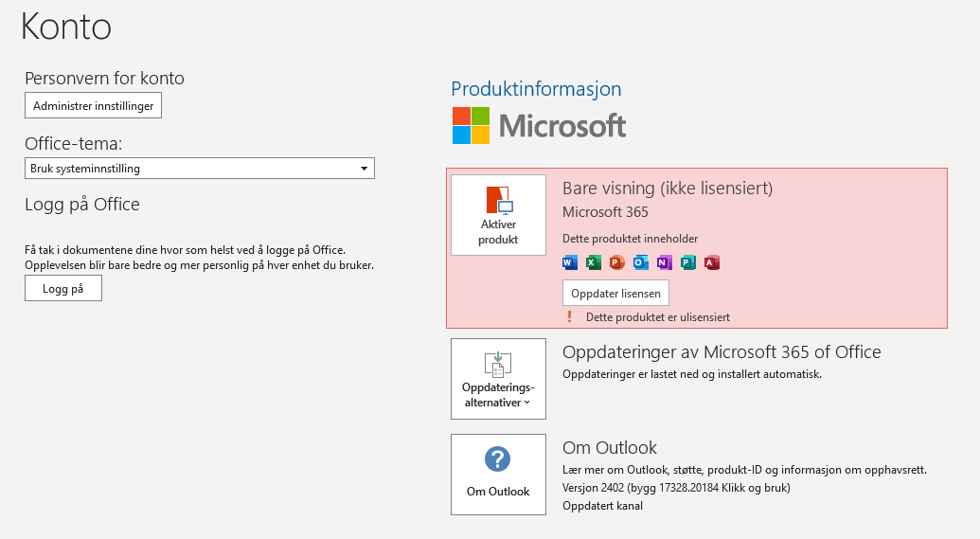Screen dimensions: 980x539
Task: Open Oppdateringsalternativer dropdown button
Action: 498,379
